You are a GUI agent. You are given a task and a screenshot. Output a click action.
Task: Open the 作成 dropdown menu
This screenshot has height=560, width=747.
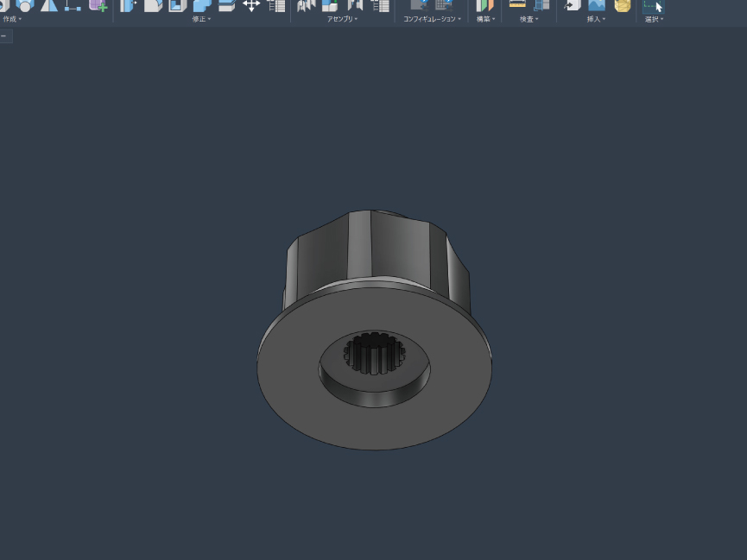tap(12, 19)
